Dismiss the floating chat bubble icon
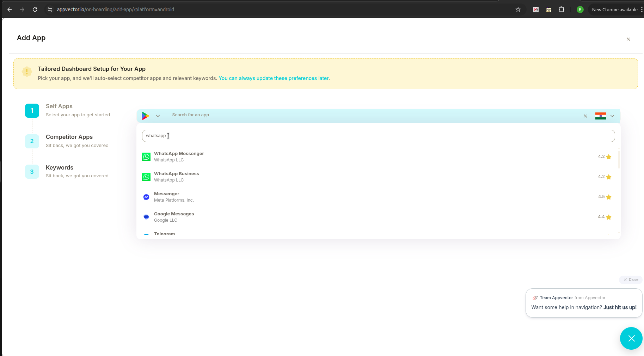The height and width of the screenshot is (356, 644). coord(631,338)
